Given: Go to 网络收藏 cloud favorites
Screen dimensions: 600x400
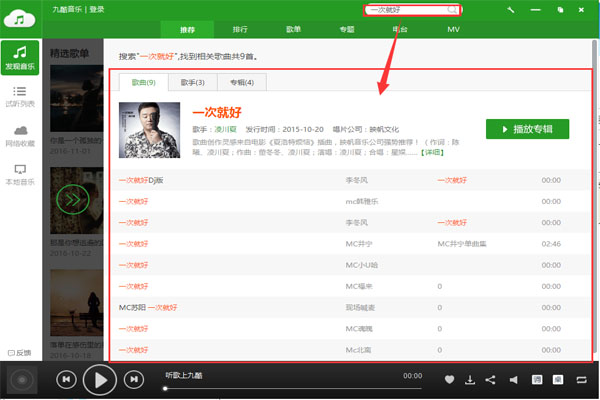Looking at the screenshot, I should pos(20,135).
